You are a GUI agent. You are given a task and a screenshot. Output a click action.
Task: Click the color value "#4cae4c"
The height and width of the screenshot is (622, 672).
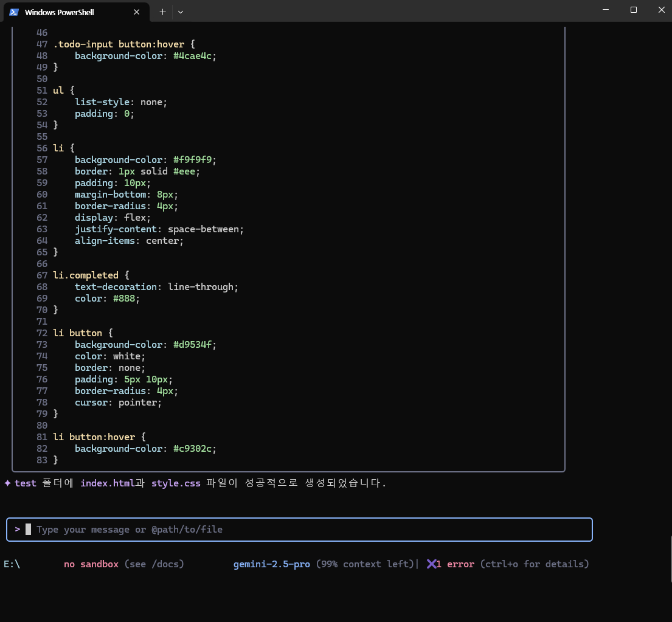[192, 56]
